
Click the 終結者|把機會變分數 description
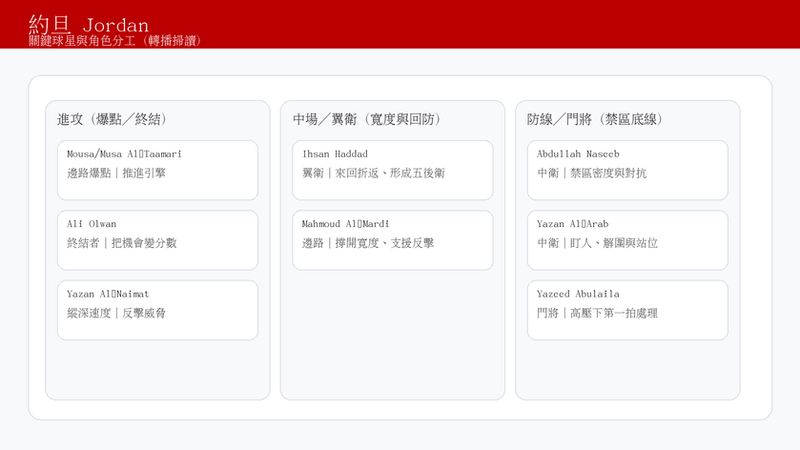(x=121, y=243)
